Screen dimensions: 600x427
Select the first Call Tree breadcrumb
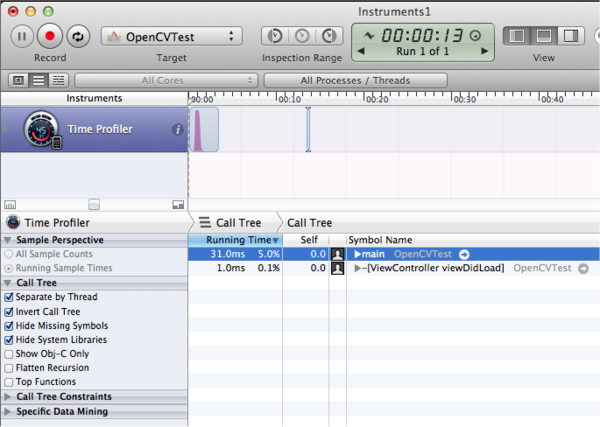238,223
